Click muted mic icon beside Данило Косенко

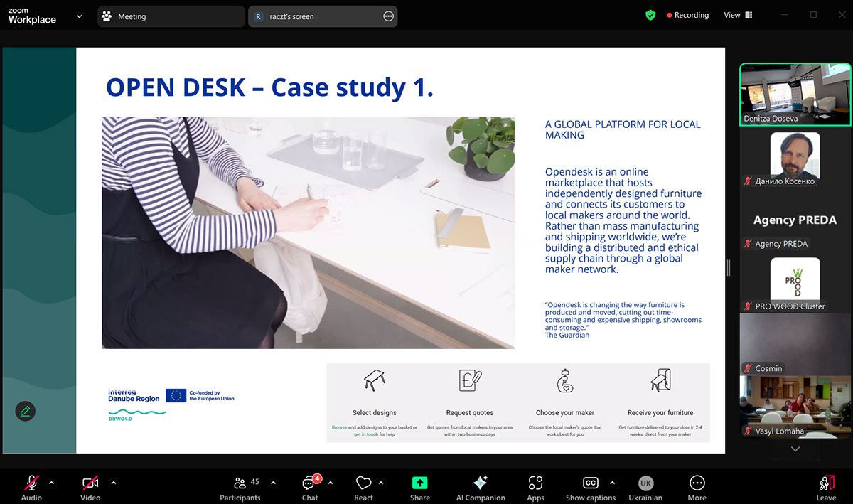click(x=748, y=181)
